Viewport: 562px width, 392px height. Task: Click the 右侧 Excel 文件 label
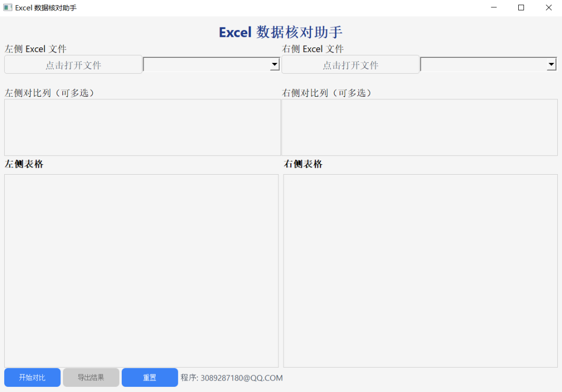313,49
